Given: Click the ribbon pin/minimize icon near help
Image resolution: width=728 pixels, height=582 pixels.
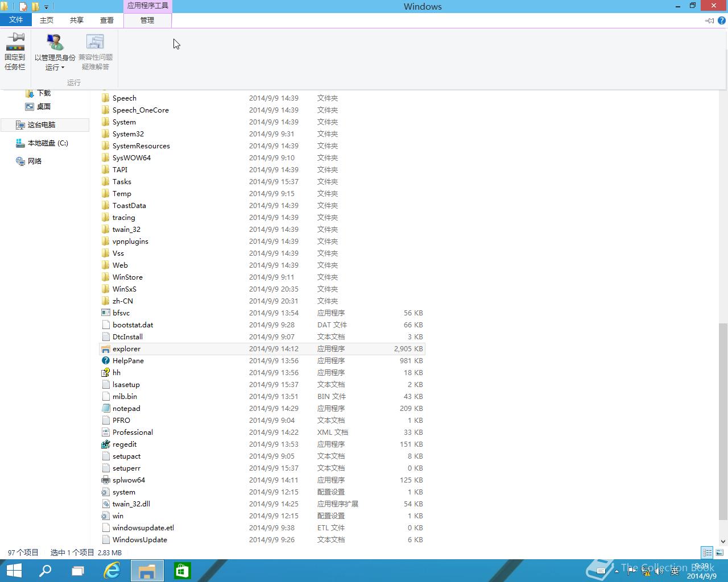Looking at the screenshot, I should click(709, 20).
